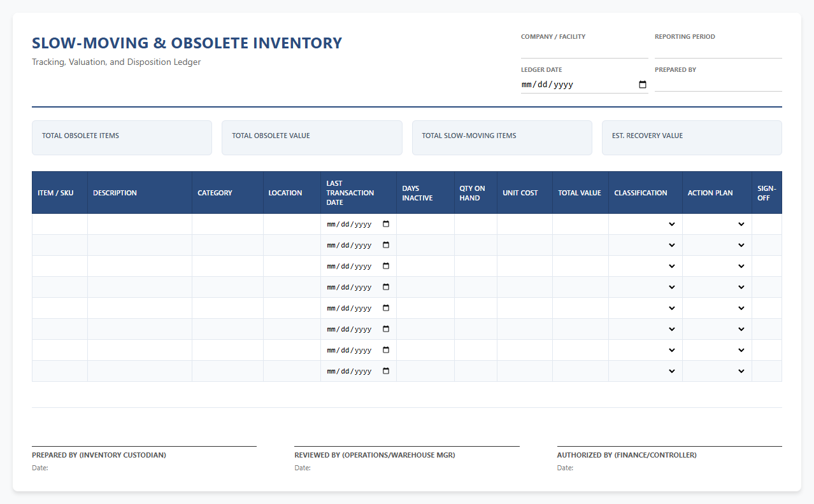Viewport: 814px width, 504px height.
Task: Click the 'UNIT COST' column header
Action: (525, 193)
